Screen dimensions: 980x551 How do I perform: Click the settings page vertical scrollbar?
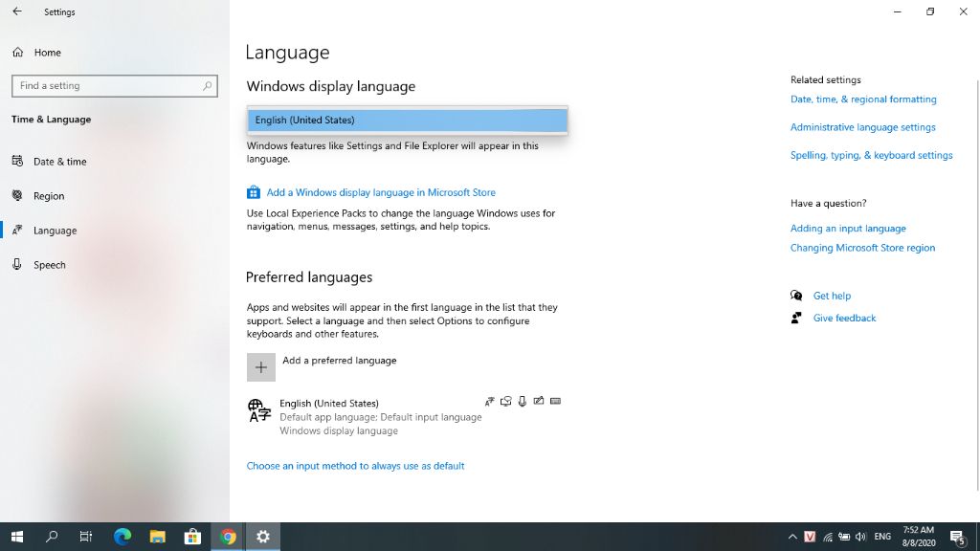977,284
